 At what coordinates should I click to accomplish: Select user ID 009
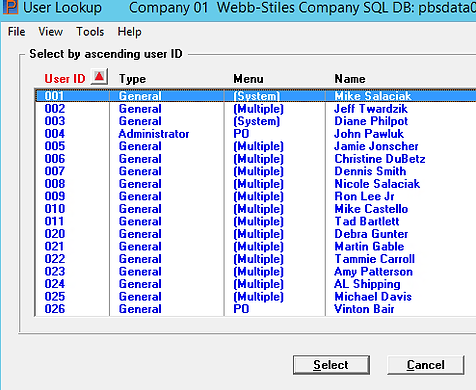[x=55, y=196]
